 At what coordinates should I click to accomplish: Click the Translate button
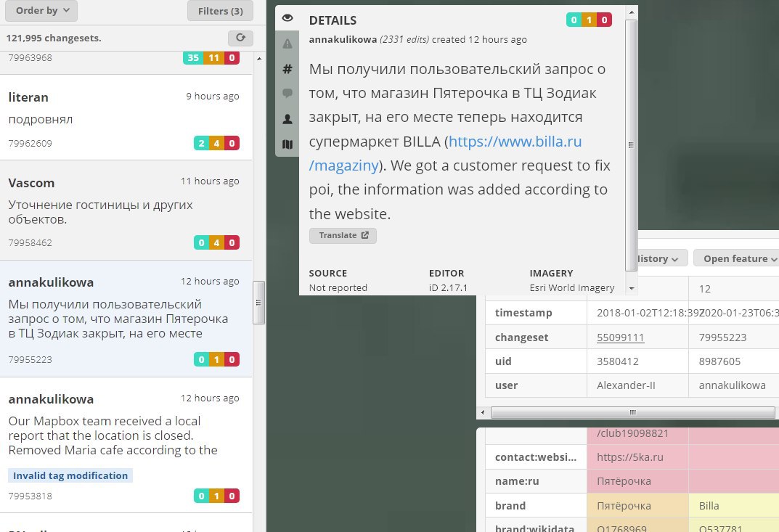(x=343, y=235)
